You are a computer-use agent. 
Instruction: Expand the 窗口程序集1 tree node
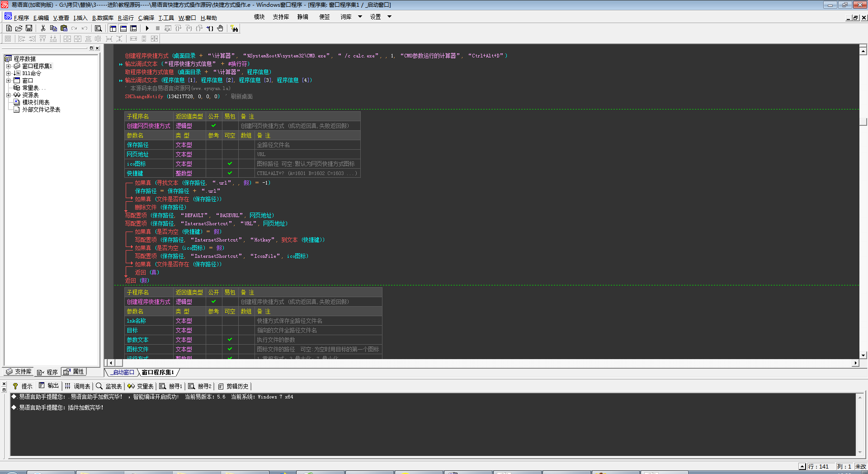click(8, 66)
